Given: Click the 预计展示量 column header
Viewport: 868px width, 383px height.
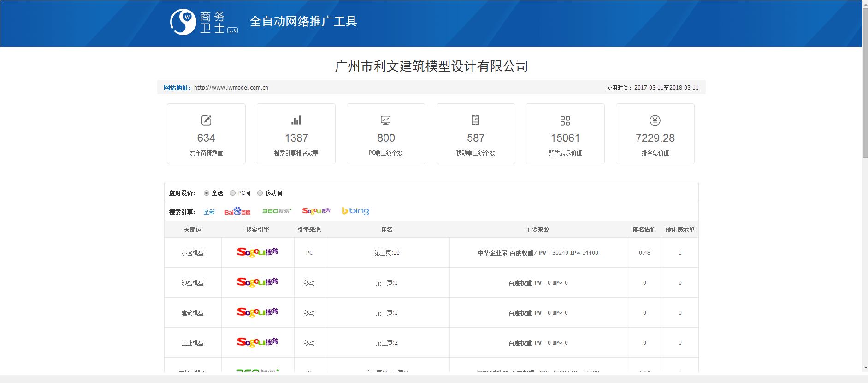Looking at the screenshot, I should pyautogui.click(x=680, y=229).
